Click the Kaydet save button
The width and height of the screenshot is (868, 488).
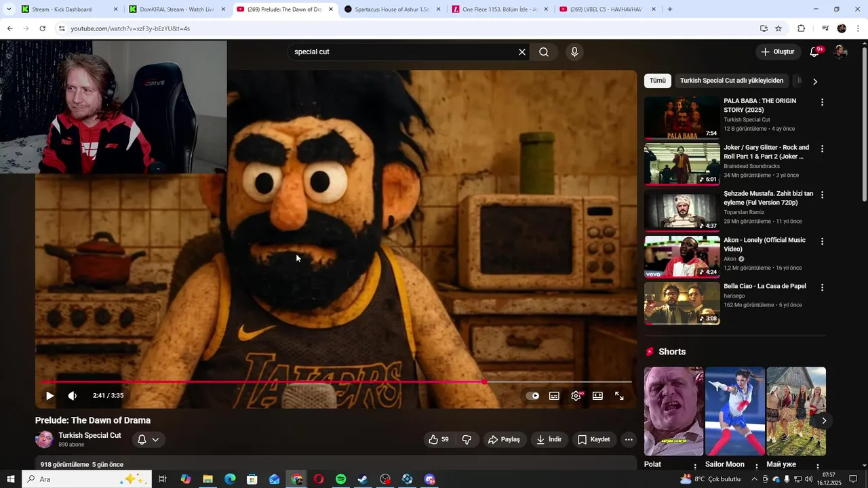(594, 440)
